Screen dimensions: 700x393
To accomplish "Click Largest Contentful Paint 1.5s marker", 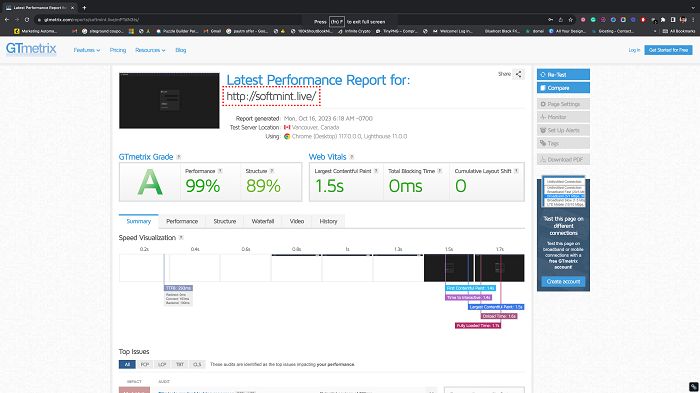I will tap(496, 307).
